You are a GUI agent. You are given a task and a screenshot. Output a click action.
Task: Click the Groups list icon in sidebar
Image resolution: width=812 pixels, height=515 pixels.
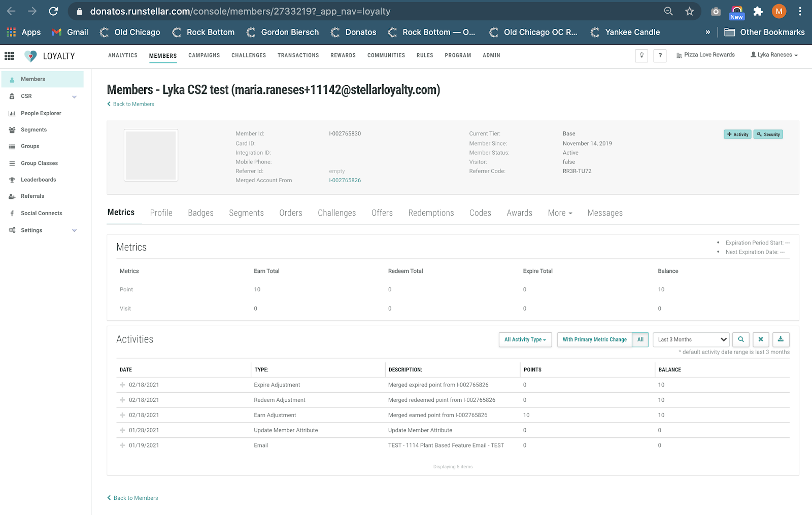(12, 147)
